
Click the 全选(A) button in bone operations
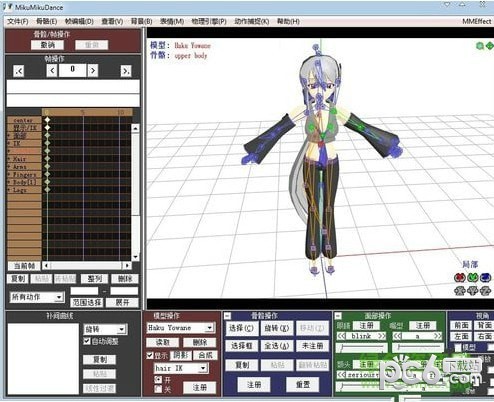276,346
